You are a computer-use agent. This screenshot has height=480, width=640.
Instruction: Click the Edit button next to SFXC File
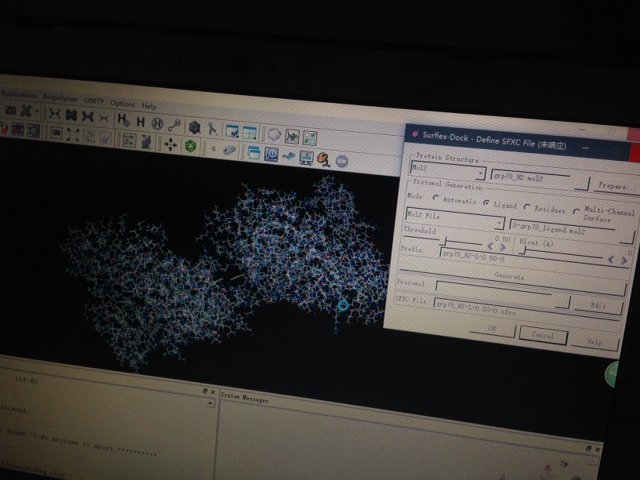(598, 305)
